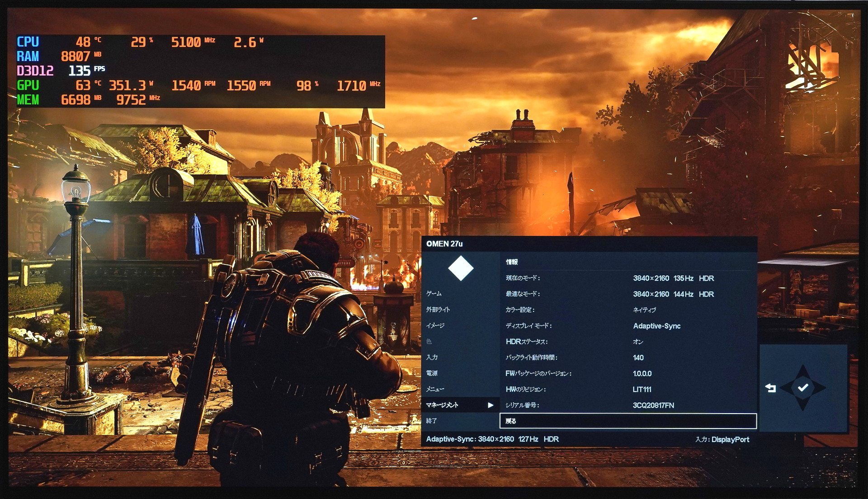Click the CPU 29% usage reading
This screenshot has width=868, height=499.
tap(142, 42)
